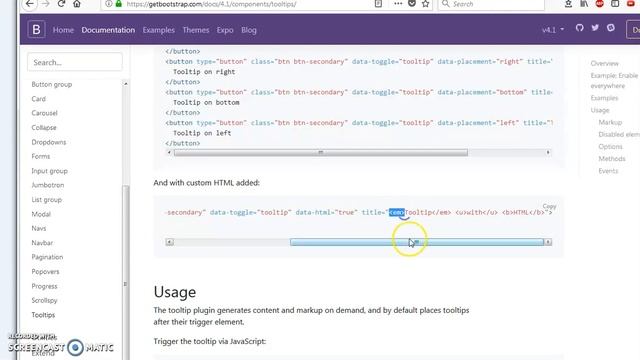The image size is (640, 360).
Task: Jump to Example: Enable everywhere section
Action: (614, 80)
